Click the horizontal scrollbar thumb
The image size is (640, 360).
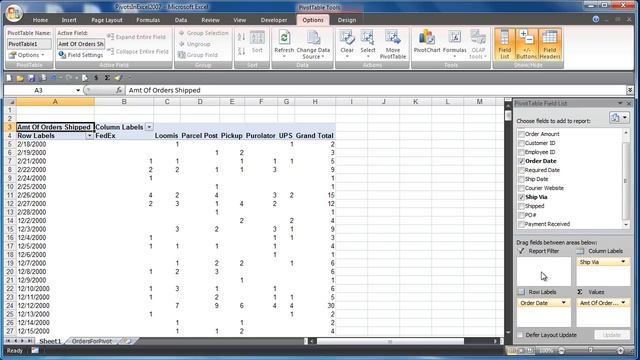(x=390, y=341)
